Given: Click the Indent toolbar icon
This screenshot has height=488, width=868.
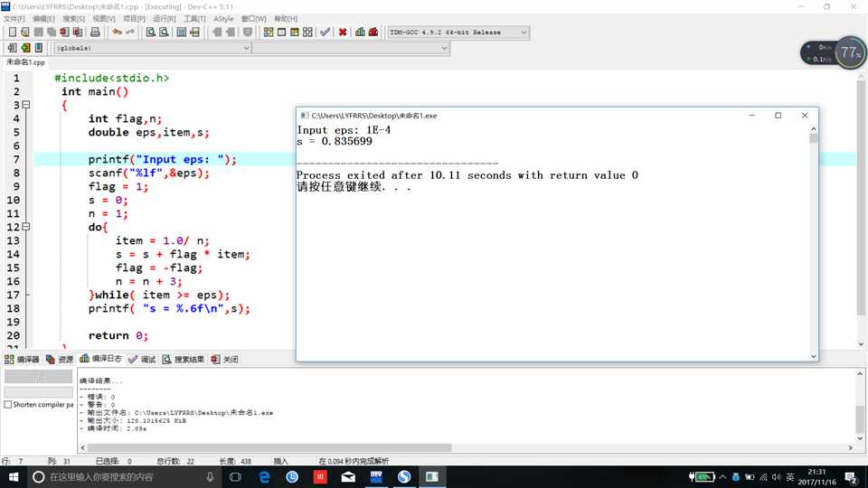Looking at the screenshot, I should (218, 33).
